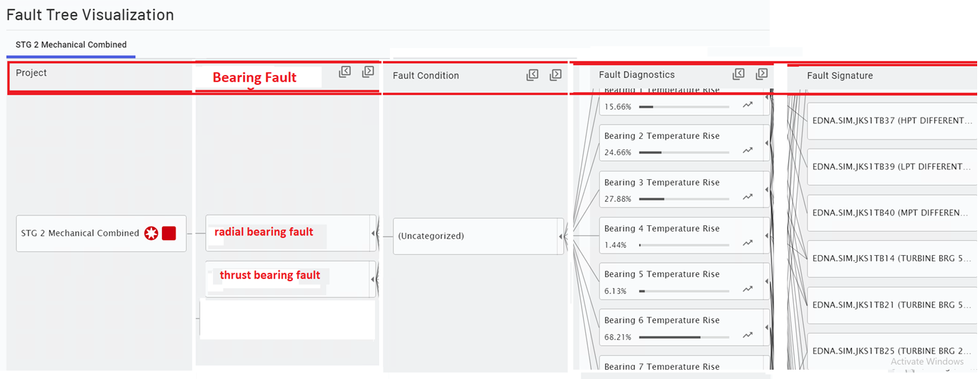Click collapse-all icon in Fault Condition header
The image size is (980, 379).
(533, 75)
